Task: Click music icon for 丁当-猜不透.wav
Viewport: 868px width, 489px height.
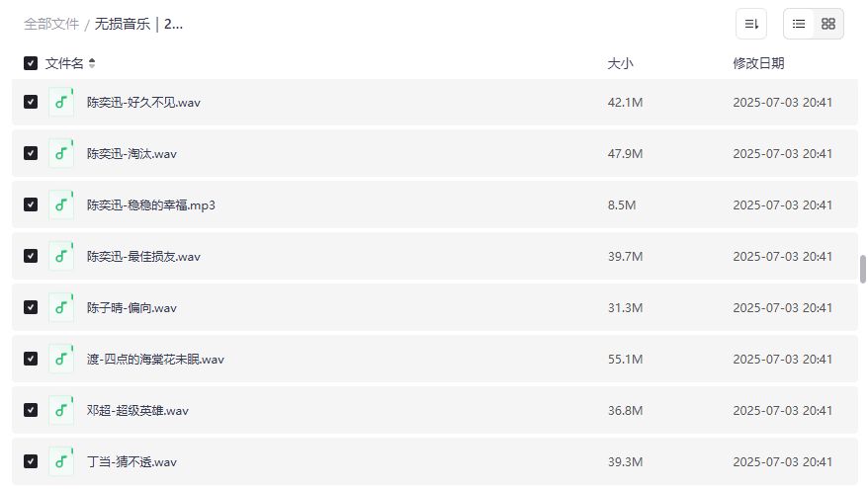Action: (x=61, y=461)
